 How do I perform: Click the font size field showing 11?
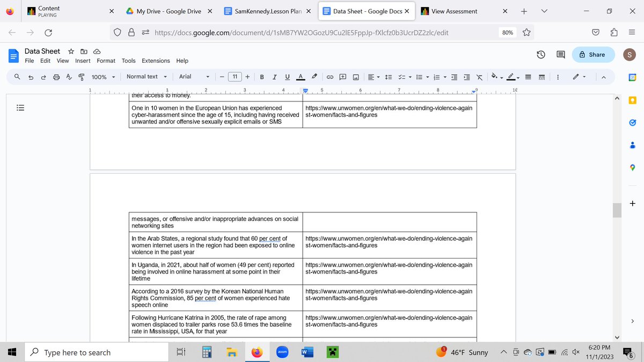point(235,77)
